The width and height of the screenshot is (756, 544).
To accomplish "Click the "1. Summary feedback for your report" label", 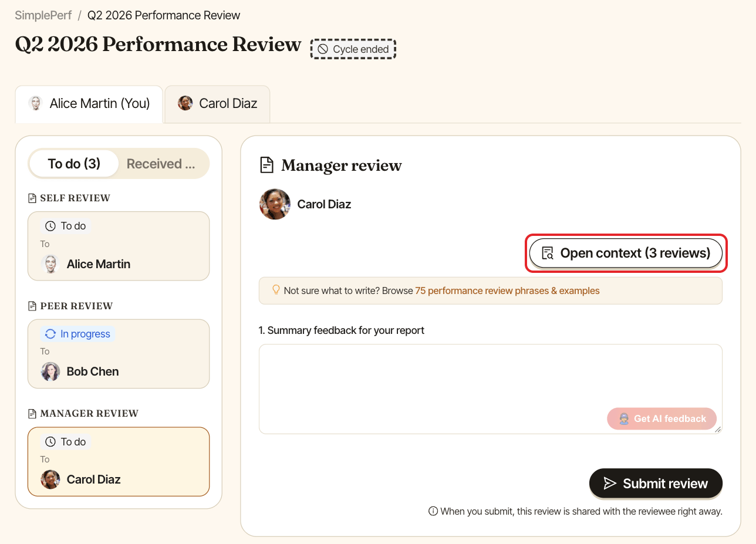I will click(x=342, y=330).
